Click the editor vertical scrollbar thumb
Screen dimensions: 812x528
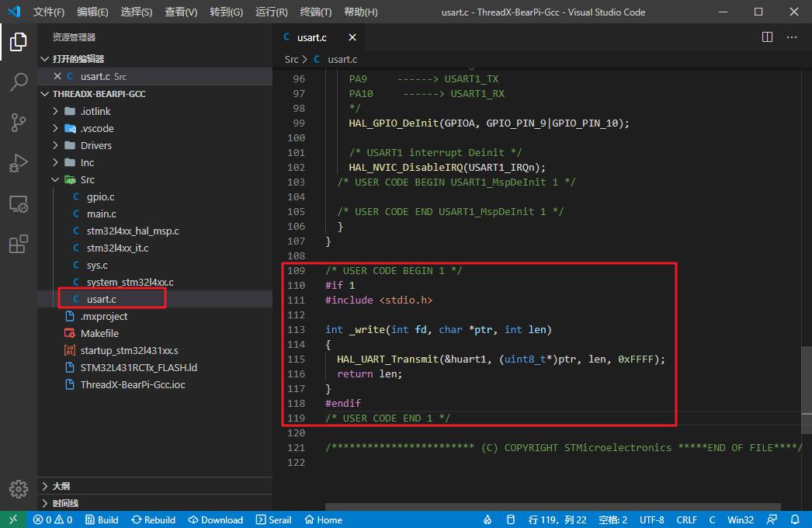tap(807, 390)
